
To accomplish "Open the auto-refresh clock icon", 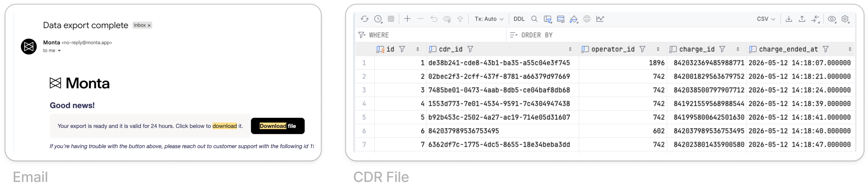I will tap(378, 19).
